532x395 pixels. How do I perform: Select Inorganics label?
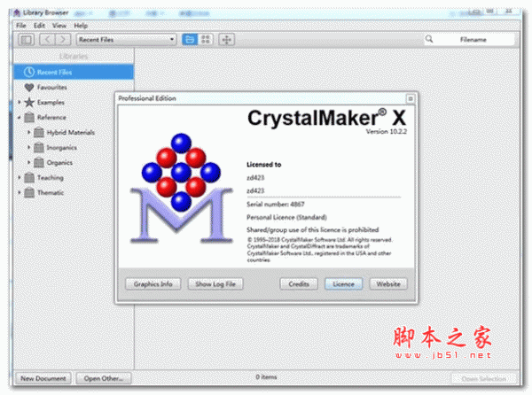[61, 147]
